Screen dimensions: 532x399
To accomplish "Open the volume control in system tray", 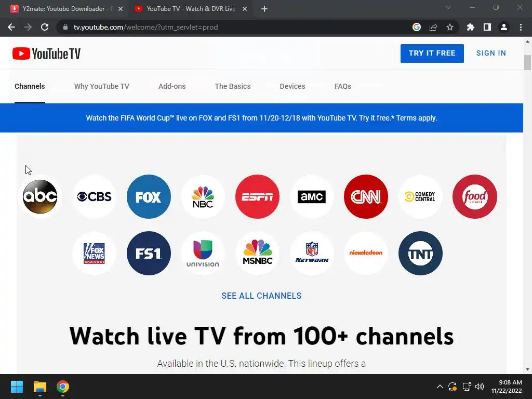I will (x=480, y=387).
